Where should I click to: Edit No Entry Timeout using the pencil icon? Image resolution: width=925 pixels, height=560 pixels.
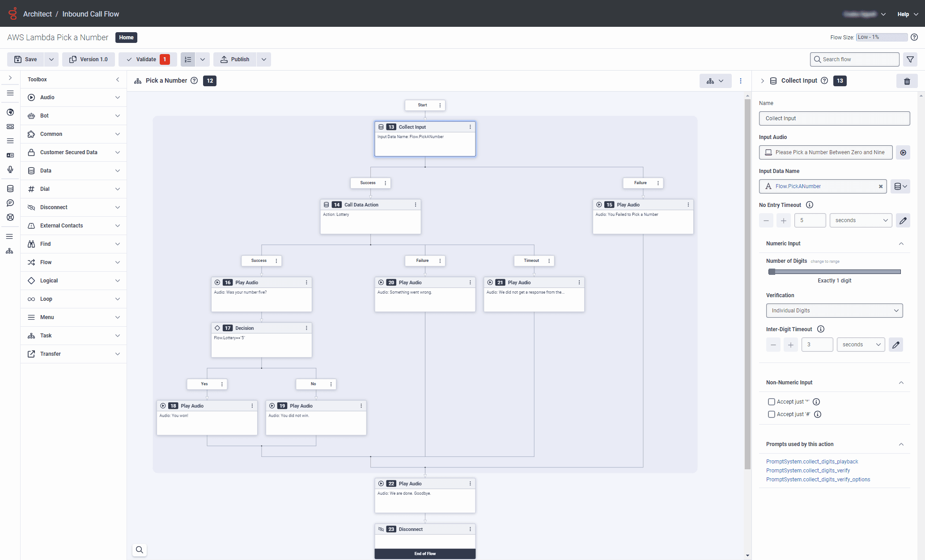(x=903, y=220)
